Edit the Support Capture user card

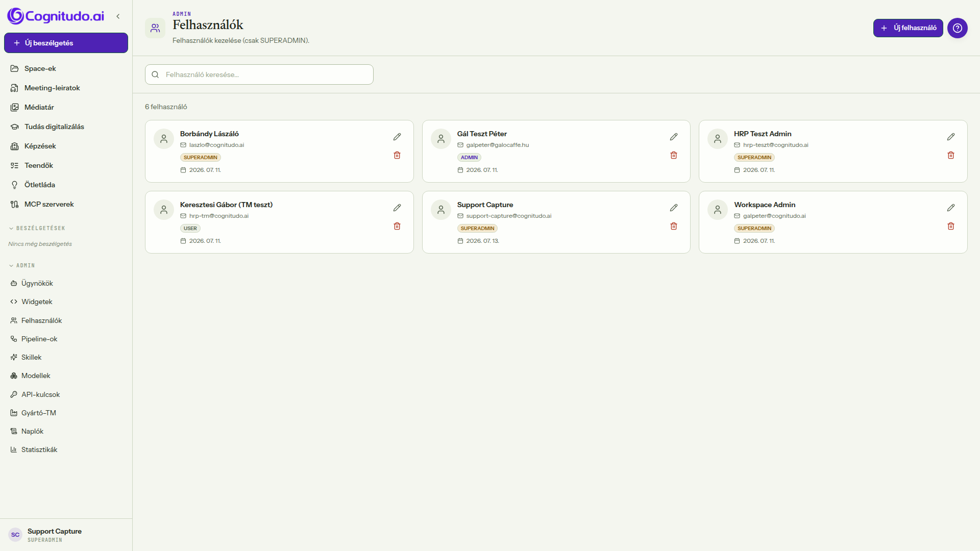(674, 208)
